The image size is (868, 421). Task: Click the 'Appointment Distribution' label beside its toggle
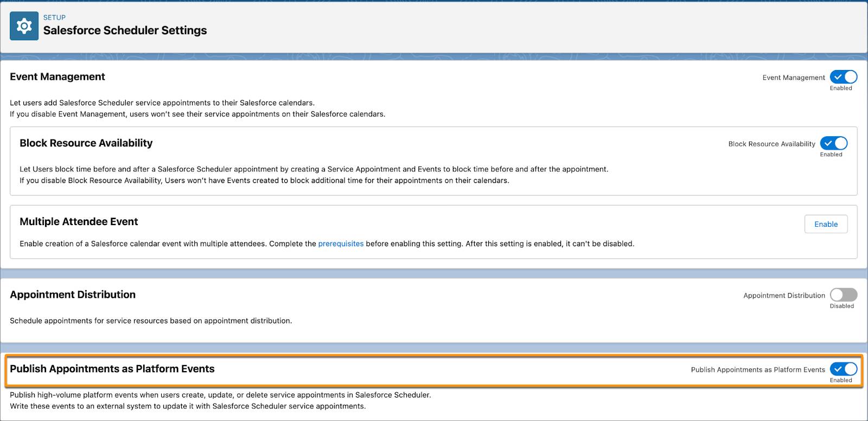784,296
